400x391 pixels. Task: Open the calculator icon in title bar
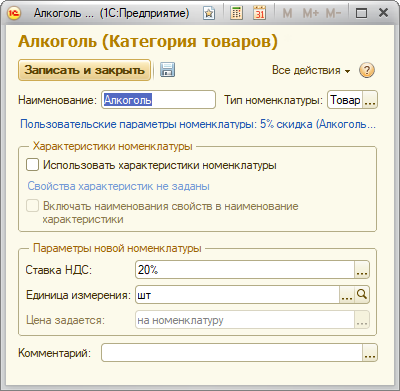click(236, 13)
